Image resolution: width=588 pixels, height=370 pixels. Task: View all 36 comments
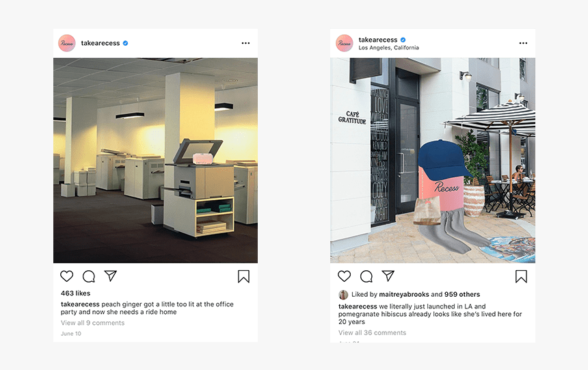point(373,332)
